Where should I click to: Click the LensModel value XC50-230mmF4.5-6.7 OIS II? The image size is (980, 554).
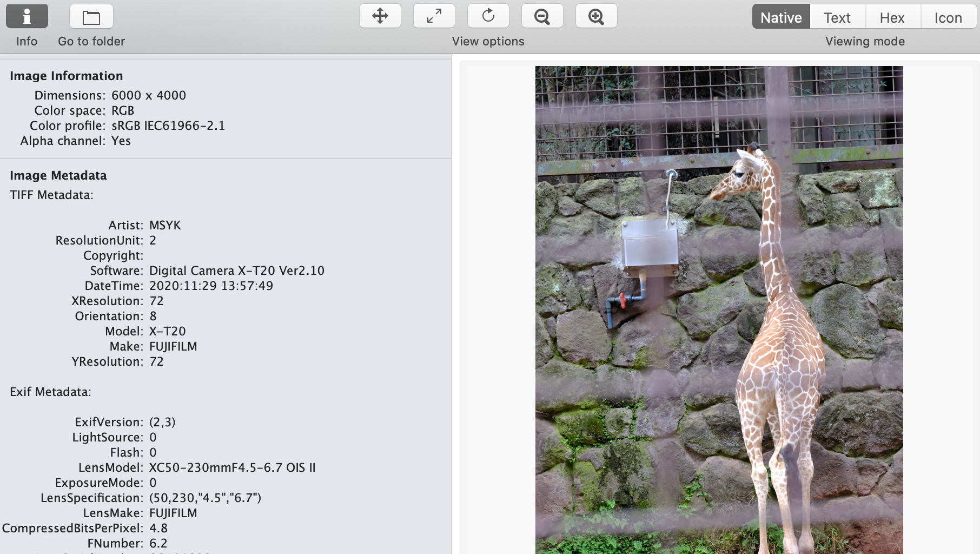[233, 467]
